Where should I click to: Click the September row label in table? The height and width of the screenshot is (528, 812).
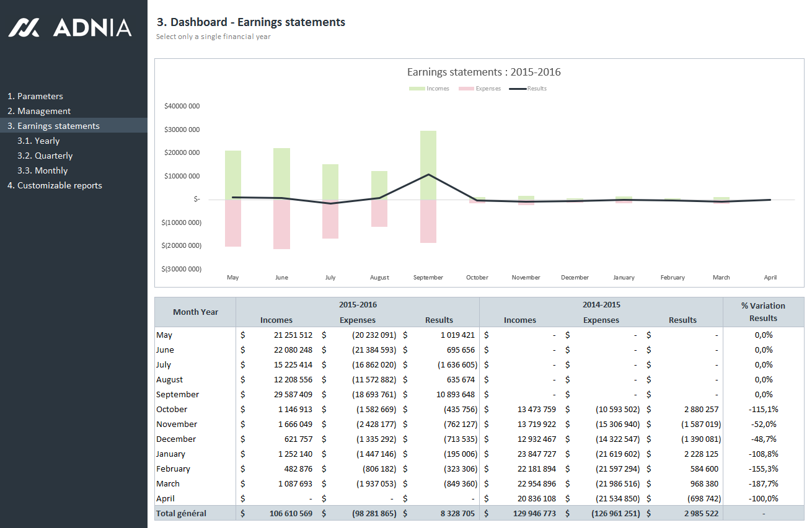178,394
